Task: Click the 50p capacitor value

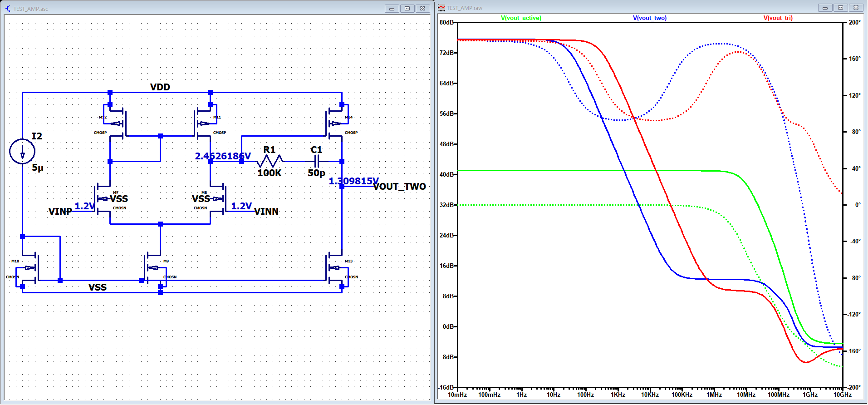Action: coord(317,173)
